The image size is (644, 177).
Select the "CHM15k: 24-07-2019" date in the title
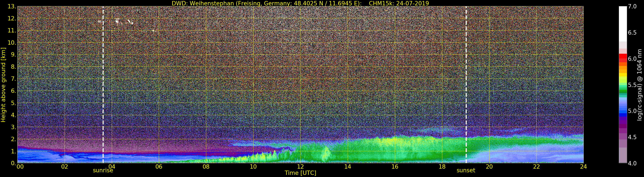click(x=399, y=3)
